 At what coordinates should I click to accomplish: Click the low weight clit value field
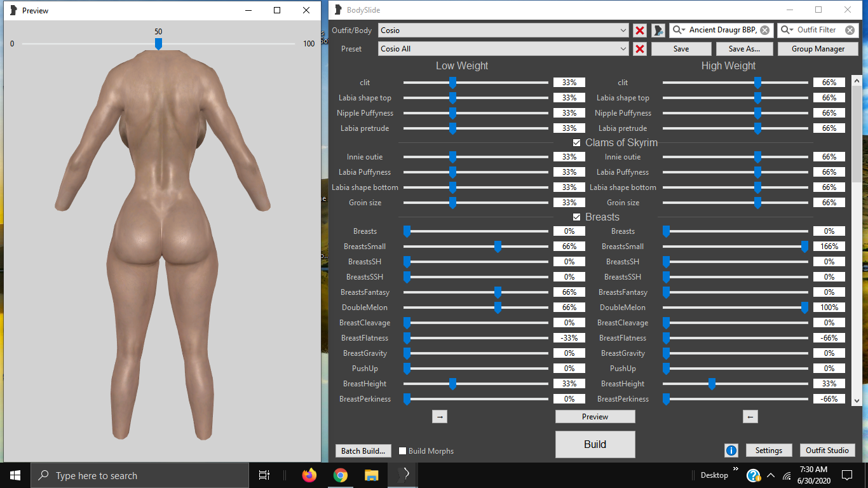click(569, 83)
